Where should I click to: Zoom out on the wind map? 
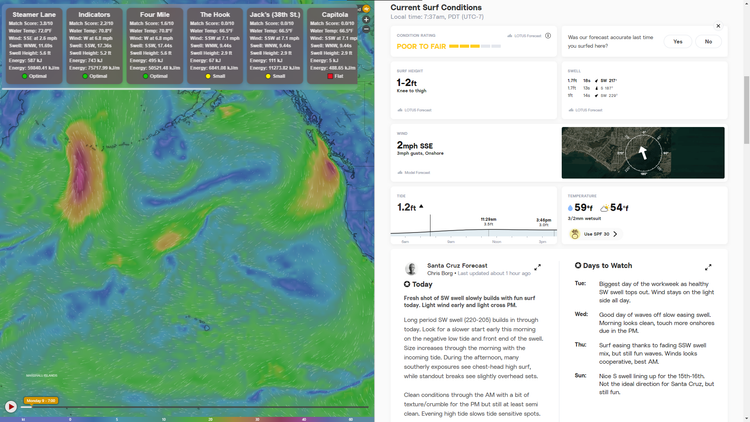pos(366,29)
